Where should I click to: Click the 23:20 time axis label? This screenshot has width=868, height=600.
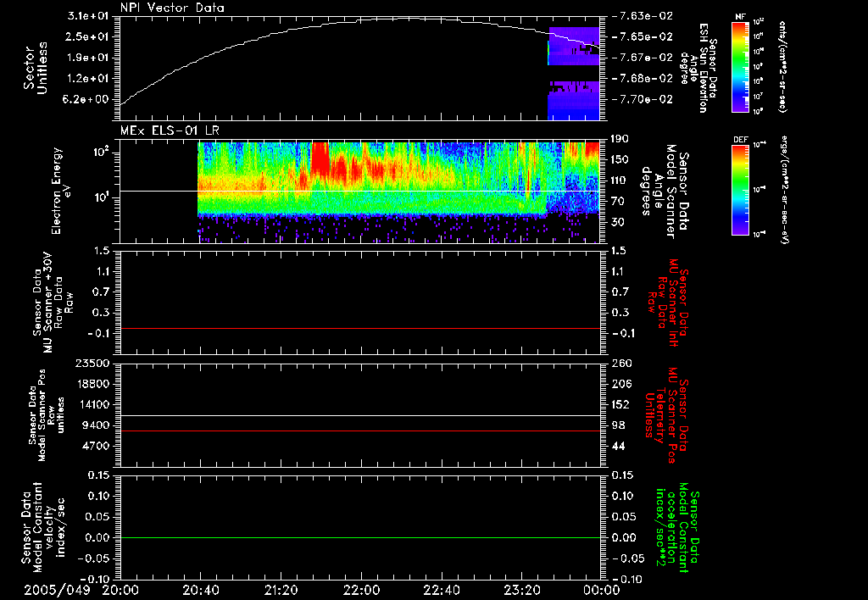click(x=522, y=590)
